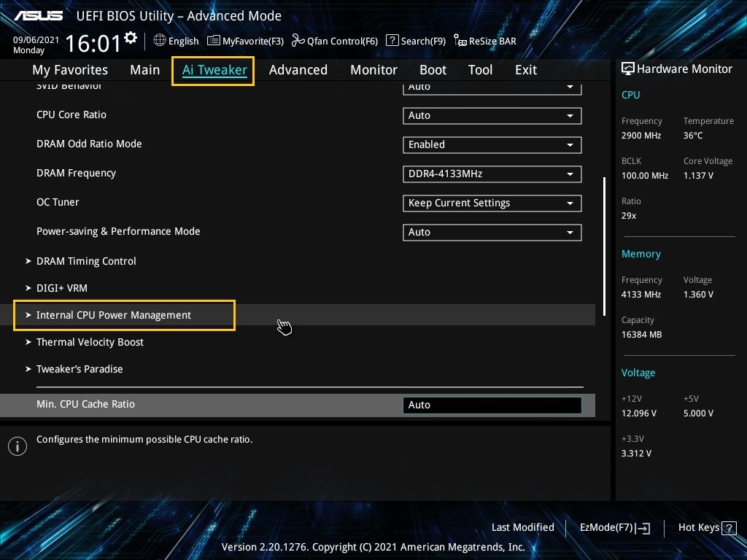Click EzMode(F7) button text

[x=606, y=528]
